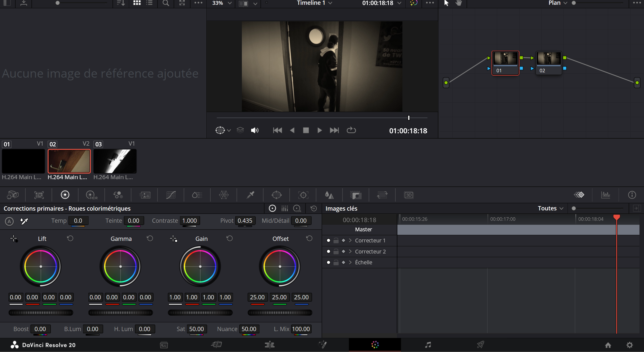Open the HDR color wheels palette
The height and width of the screenshot is (352, 644).
[91, 195]
